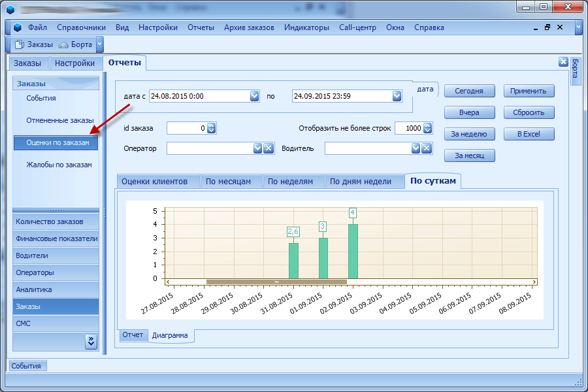Click the За неделю button
The height and width of the screenshot is (392, 588).
469,134
